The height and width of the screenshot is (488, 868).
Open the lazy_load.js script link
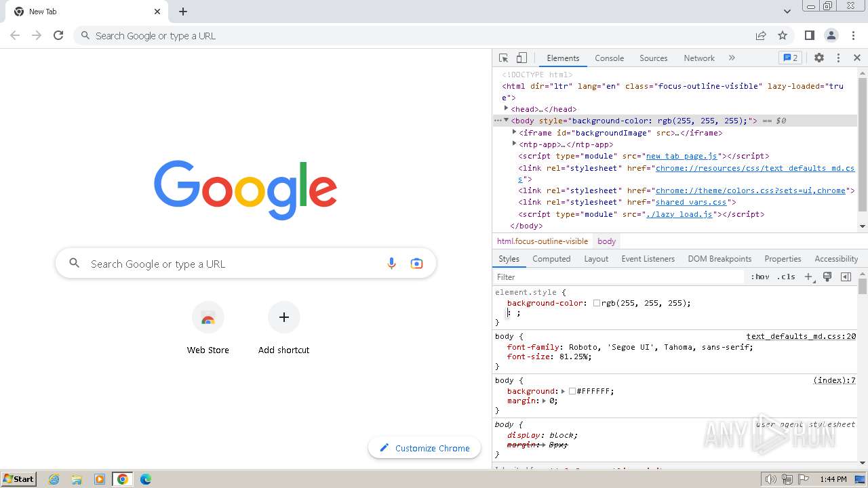[679, 214]
